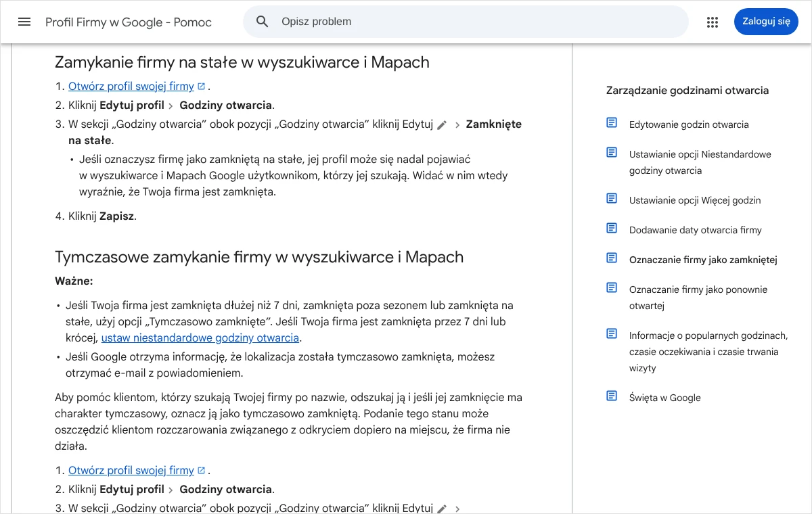Go to Ustawianie opcji Niestandardowe godziny otwarcia
The height and width of the screenshot is (514, 812).
coord(700,162)
